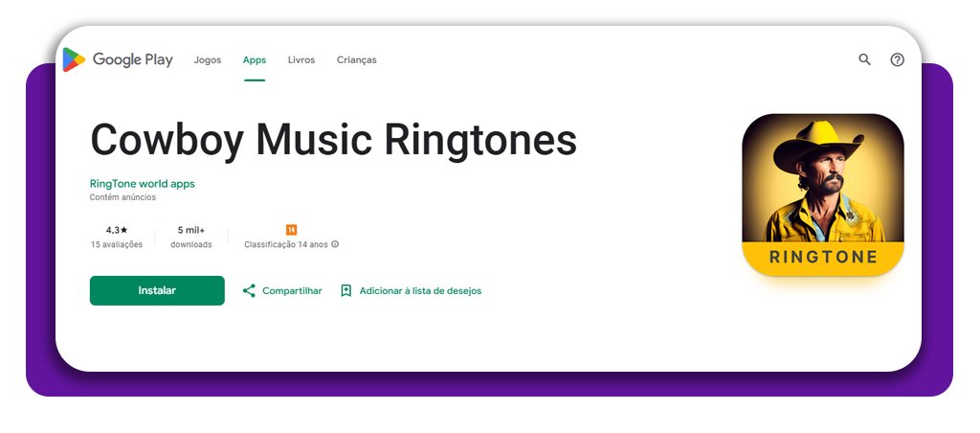This screenshot has height=433, width=980.
Task: Click the star next to 4,3 rating
Action: (124, 230)
